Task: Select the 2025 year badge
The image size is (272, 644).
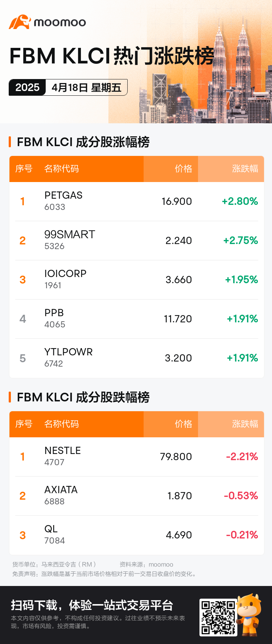Action: point(27,87)
